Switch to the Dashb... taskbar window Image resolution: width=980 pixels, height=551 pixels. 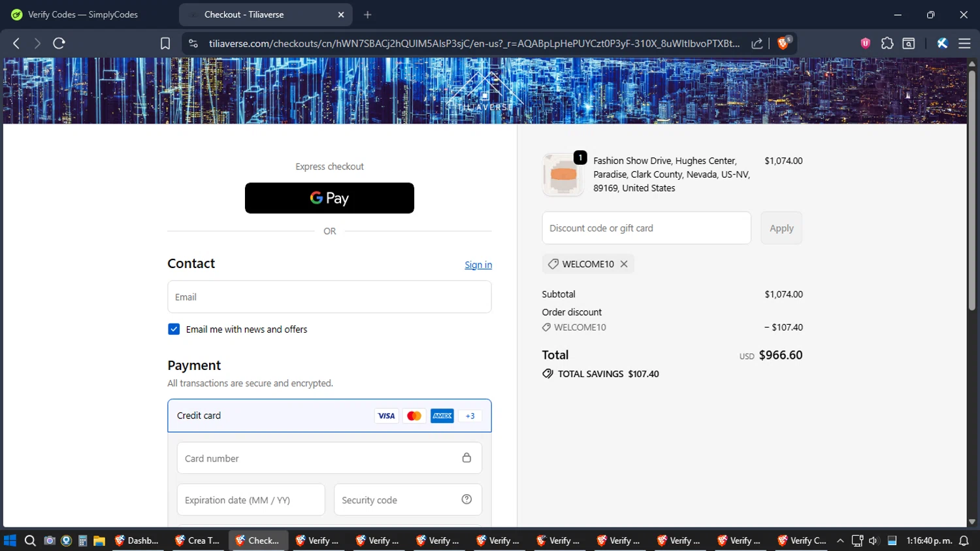137,541
